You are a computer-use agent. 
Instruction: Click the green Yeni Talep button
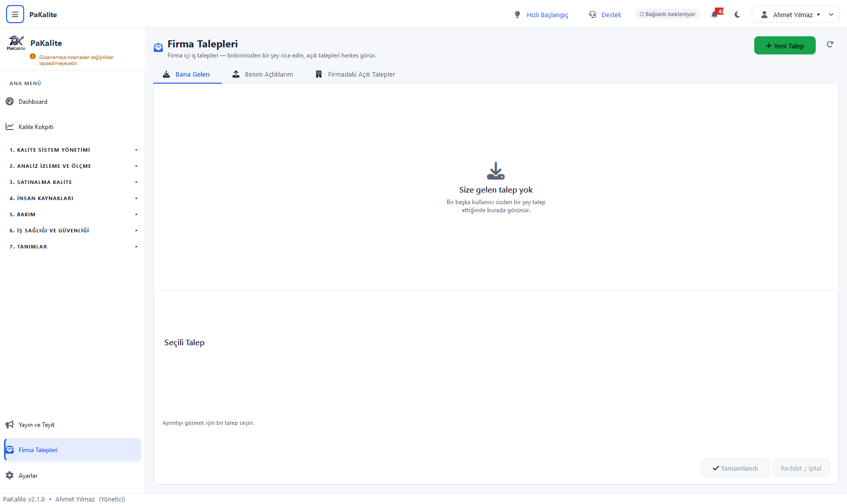point(785,45)
